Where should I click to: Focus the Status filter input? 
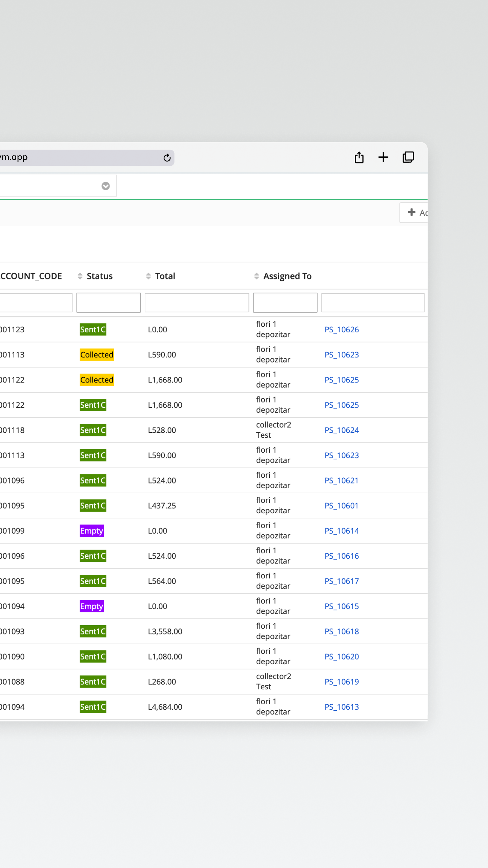108,302
